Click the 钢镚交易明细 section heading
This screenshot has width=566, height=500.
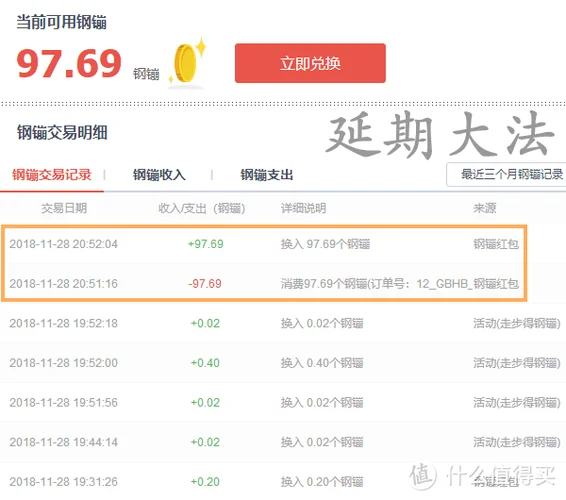click(x=62, y=132)
